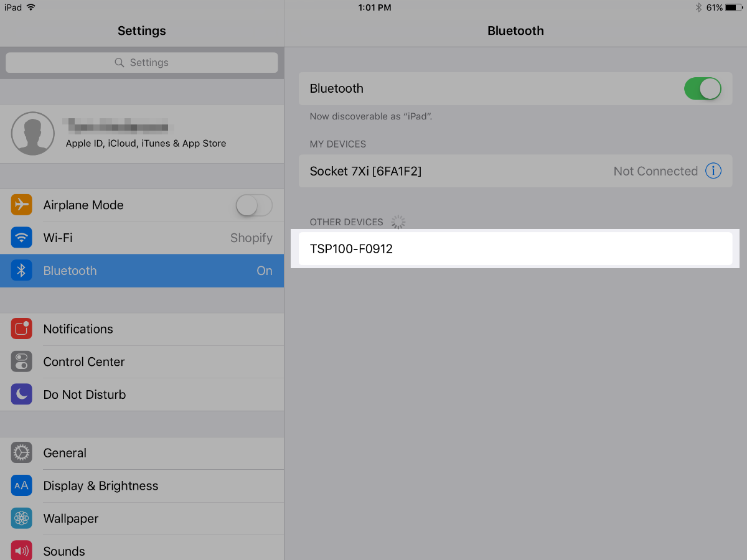This screenshot has height=560, width=747.
Task: Tap the Bluetooth status bar icon
Action: tap(698, 7)
